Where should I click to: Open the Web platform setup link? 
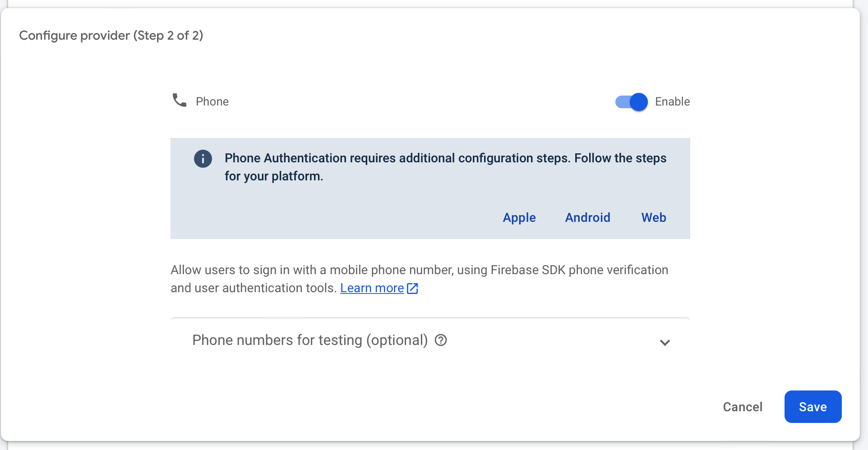tap(653, 217)
